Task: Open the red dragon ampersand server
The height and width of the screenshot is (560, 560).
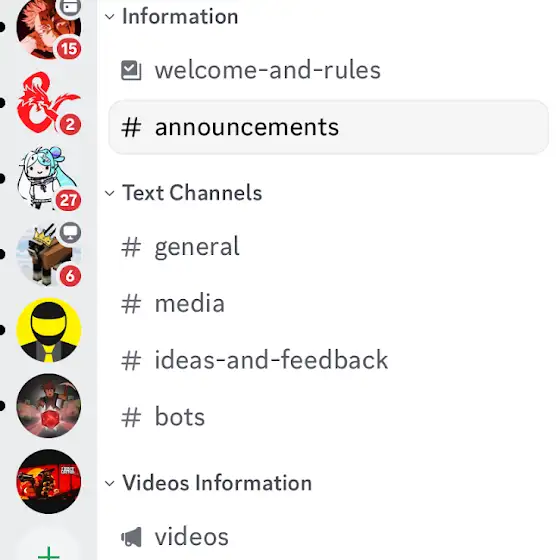Action: (x=49, y=103)
